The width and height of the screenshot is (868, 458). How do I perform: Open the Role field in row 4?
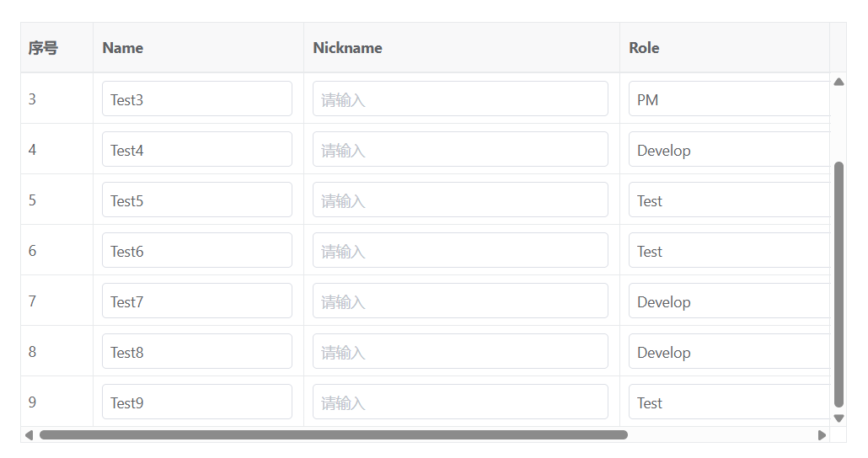[729, 150]
